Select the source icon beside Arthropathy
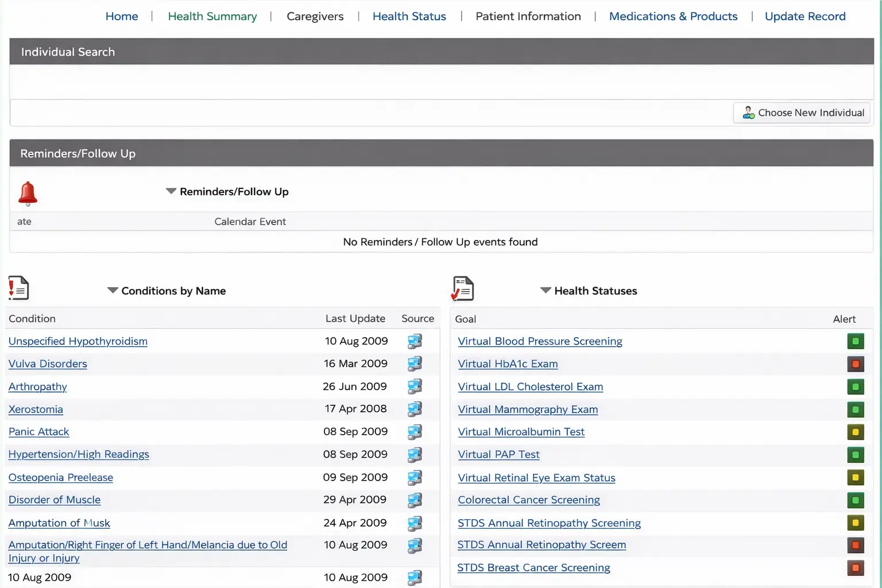This screenshot has width=882, height=588. tap(415, 386)
